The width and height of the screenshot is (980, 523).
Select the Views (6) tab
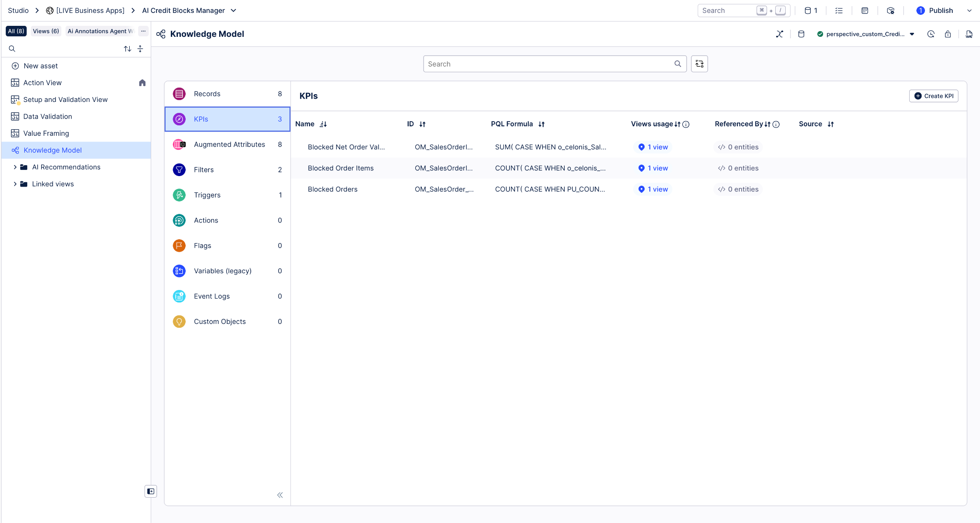coord(46,31)
